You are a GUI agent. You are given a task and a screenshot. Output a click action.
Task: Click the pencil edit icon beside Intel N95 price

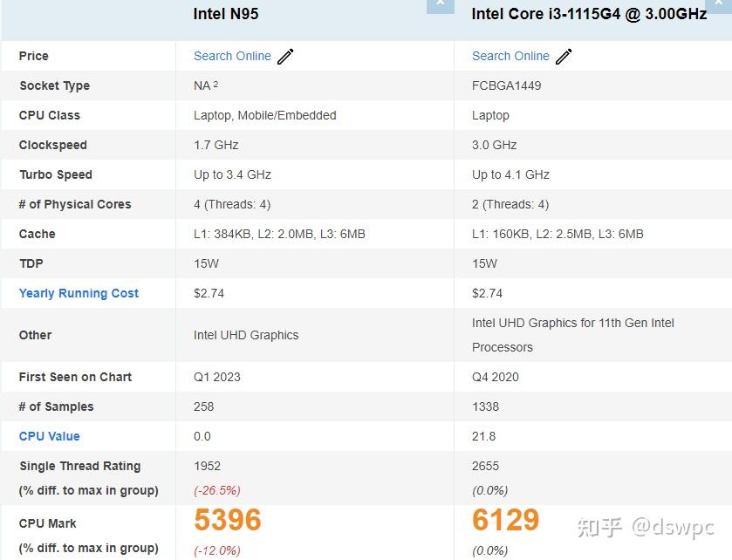coord(285,55)
